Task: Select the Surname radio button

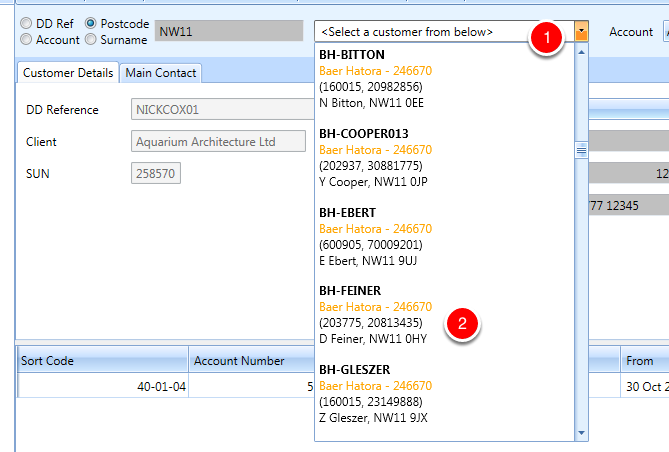Action: click(90, 39)
